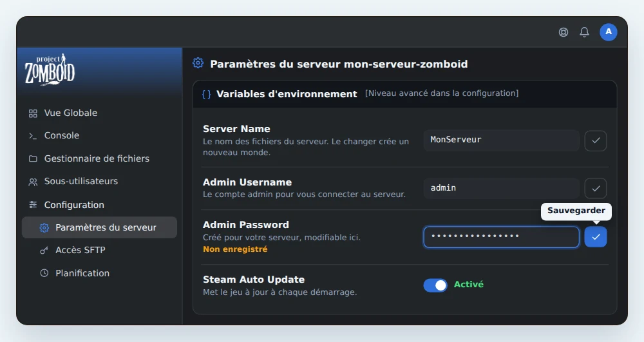This screenshot has width=644, height=342.
Task: Click the Admin Password label
Action: [x=246, y=225]
